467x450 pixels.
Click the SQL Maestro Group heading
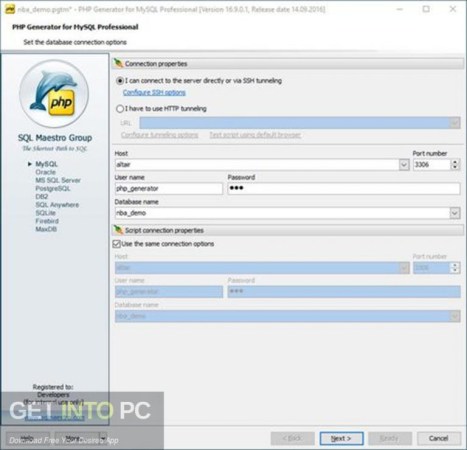pyautogui.click(x=55, y=138)
